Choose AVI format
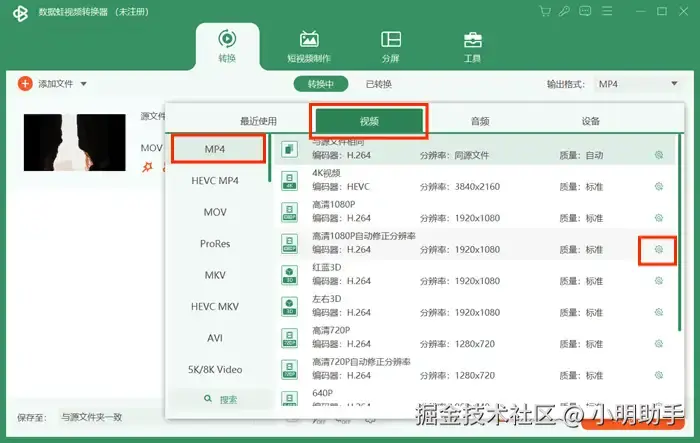Image resolution: width=700 pixels, height=443 pixels. [x=215, y=338]
